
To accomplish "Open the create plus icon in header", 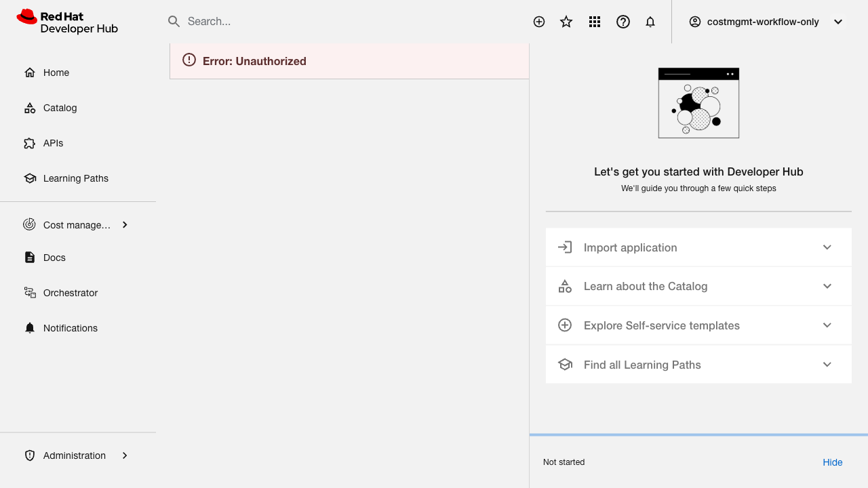I will (539, 22).
